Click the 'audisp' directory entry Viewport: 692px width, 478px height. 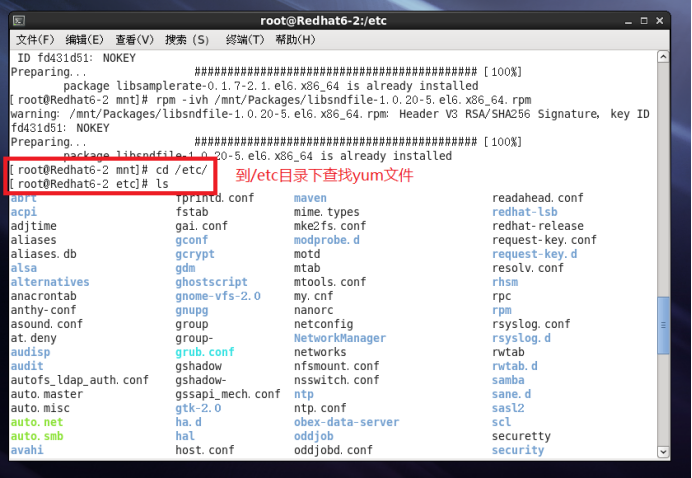click(x=30, y=352)
